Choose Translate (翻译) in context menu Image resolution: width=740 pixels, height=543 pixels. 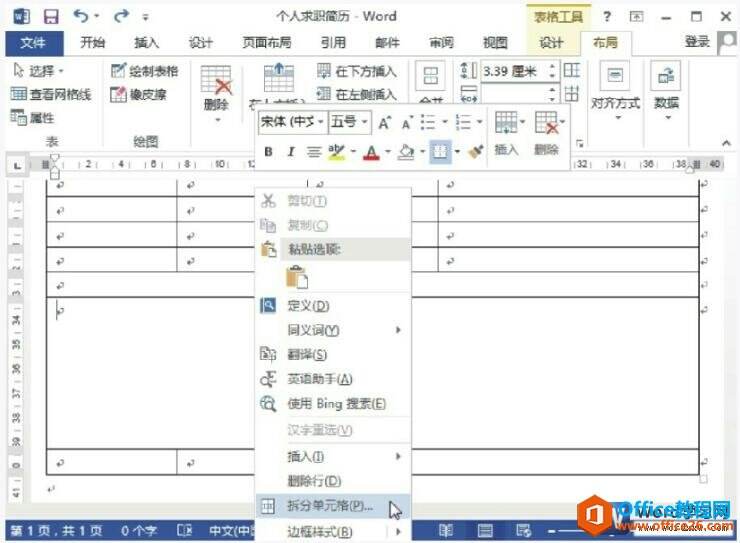point(333,354)
